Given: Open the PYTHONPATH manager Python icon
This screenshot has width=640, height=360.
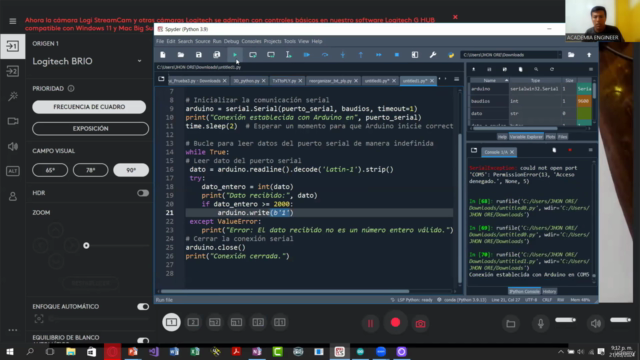Looking at the screenshot, I should (451, 55).
